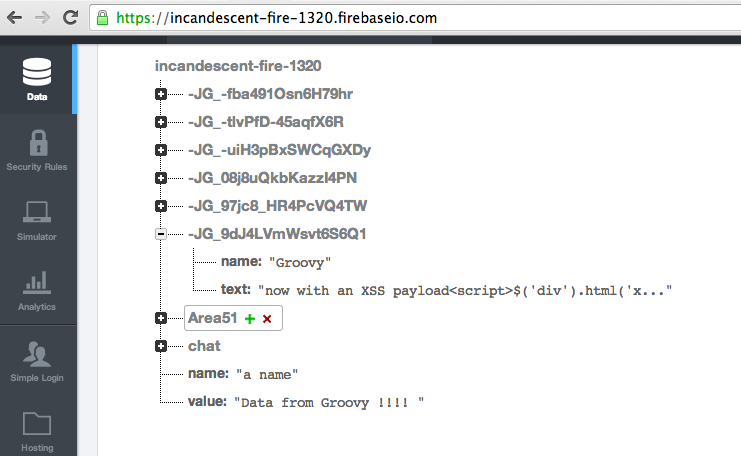Open Security Rules padlock icon
This screenshot has height=456, width=741.
(37, 143)
